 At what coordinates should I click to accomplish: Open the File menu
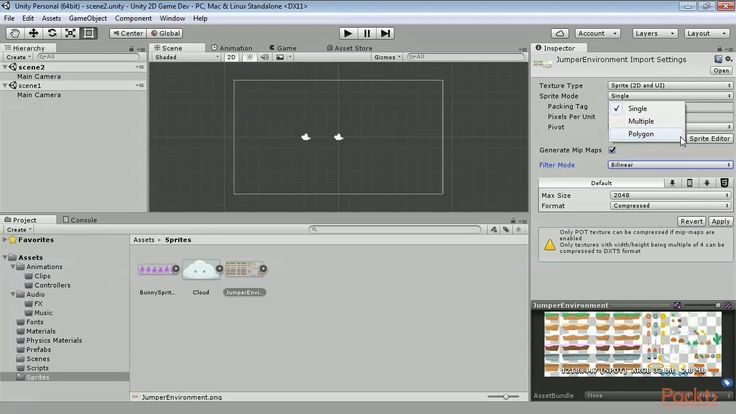click(x=9, y=18)
